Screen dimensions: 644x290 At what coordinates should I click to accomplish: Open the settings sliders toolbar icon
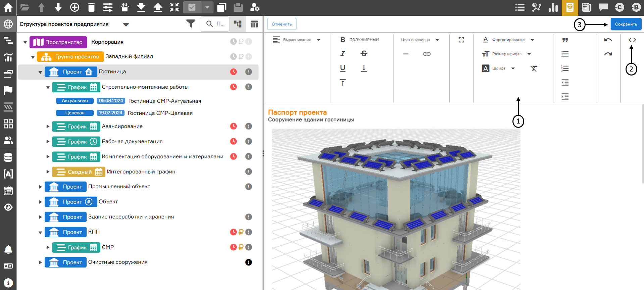[x=108, y=7]
